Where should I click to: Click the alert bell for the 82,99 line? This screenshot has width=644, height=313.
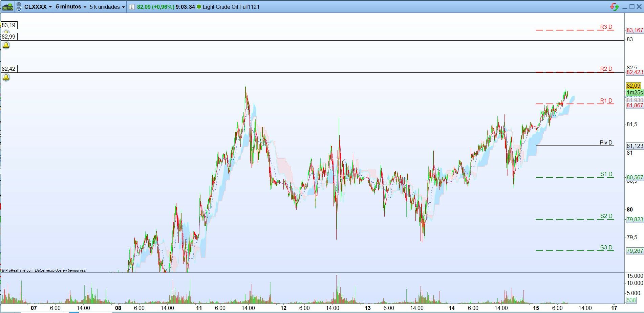pyautogui.click(x=6, y=45)
